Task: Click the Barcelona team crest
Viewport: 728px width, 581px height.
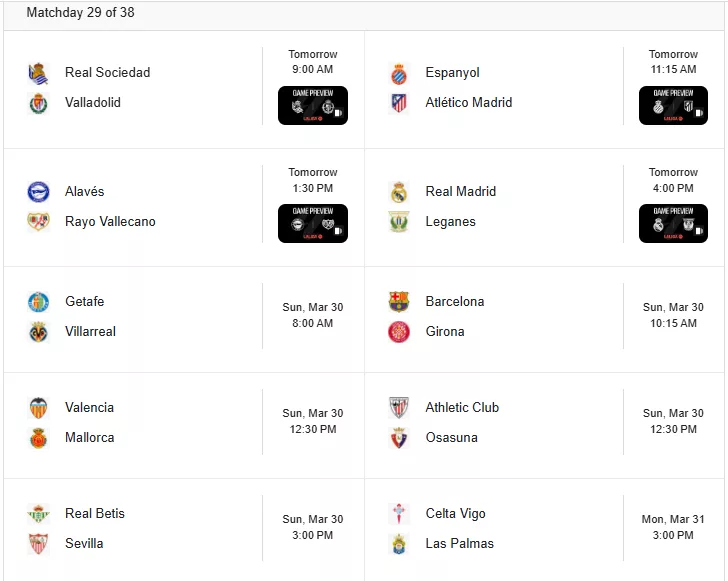Action: (399, 301)
